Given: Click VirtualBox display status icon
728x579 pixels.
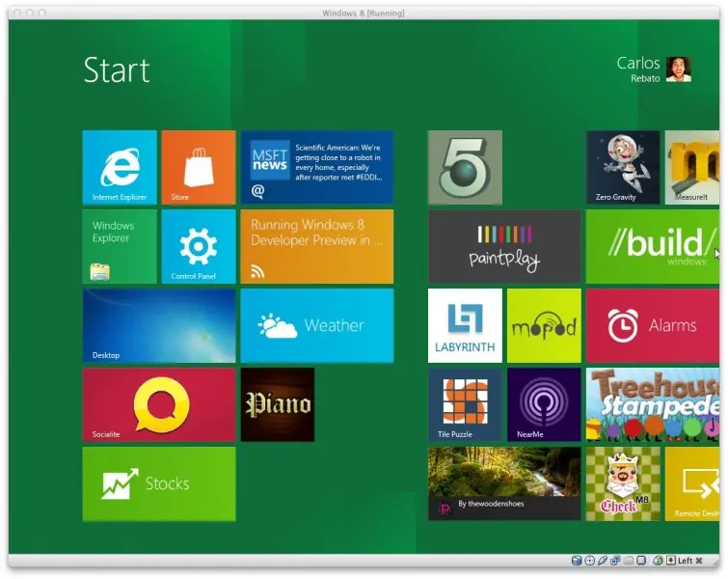Looking at the screenshot, I should 641,561.
